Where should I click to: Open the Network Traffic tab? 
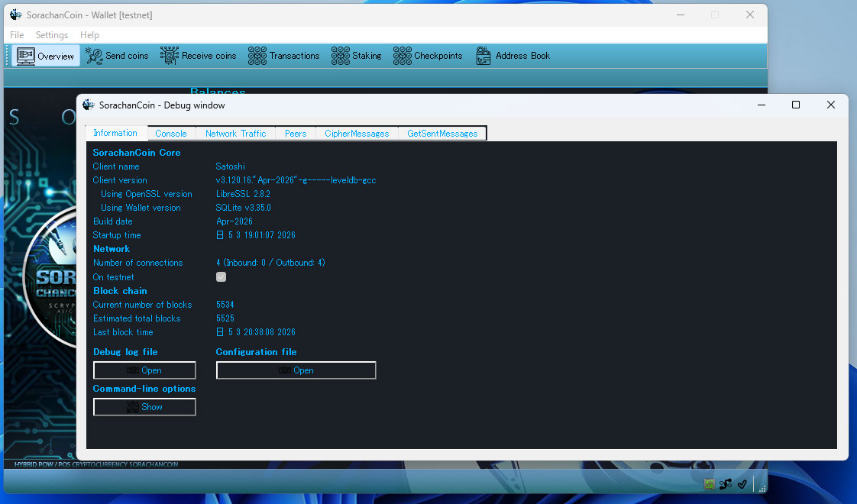pos(235,134)
